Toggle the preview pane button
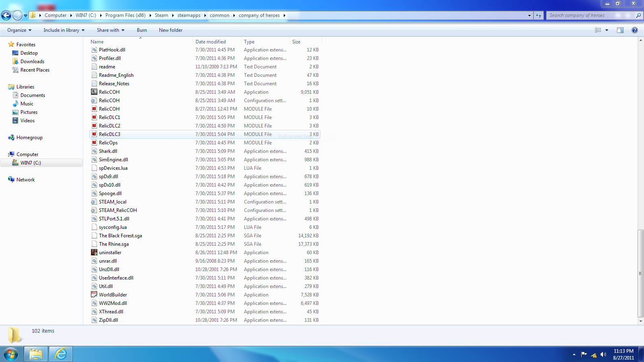 (x=620, y=30)
